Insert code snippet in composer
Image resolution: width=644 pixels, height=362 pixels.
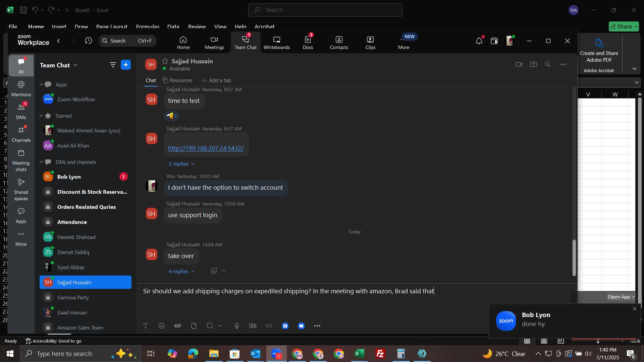point(269,326)
